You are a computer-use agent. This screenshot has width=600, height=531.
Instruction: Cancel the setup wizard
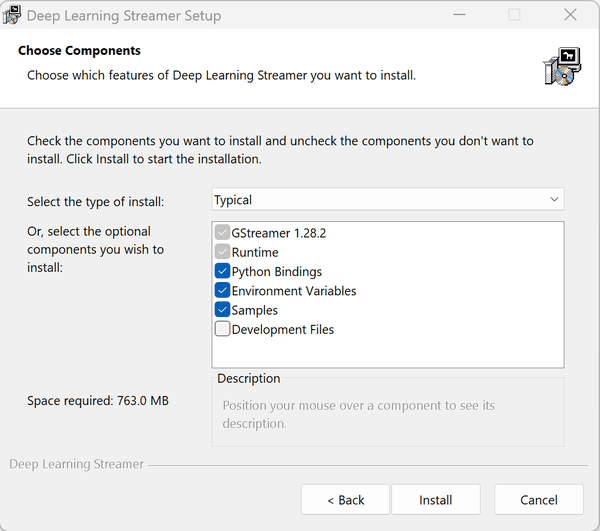point(539,500)
